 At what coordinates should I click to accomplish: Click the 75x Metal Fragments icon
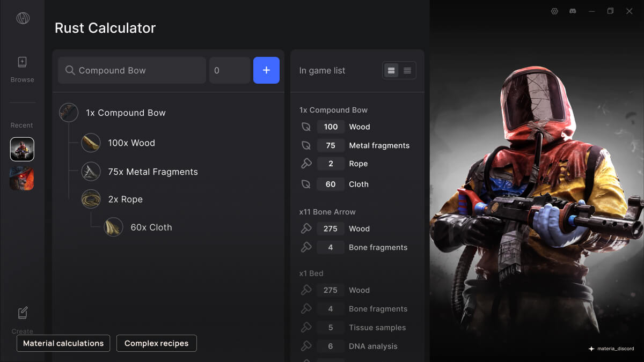coord(91,172)
